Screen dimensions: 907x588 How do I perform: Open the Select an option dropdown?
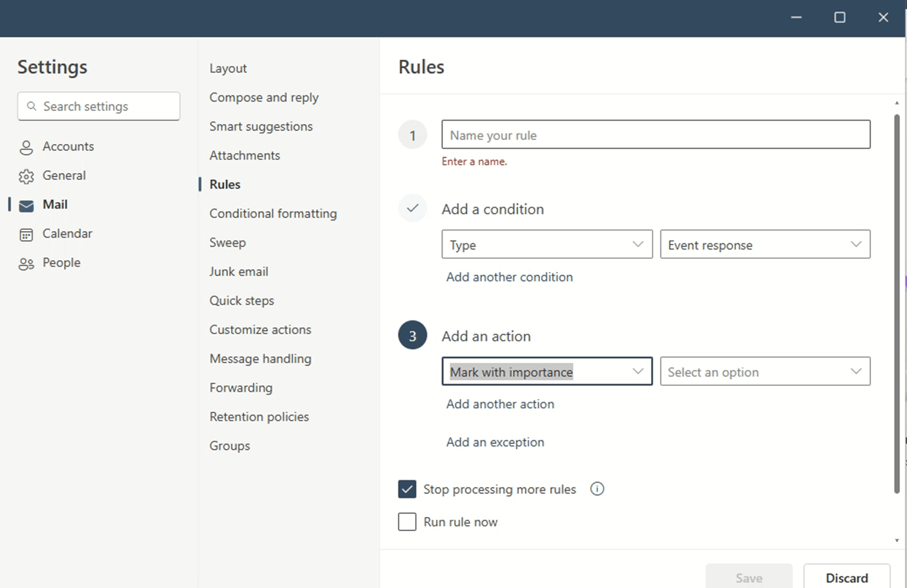[765, 371]
